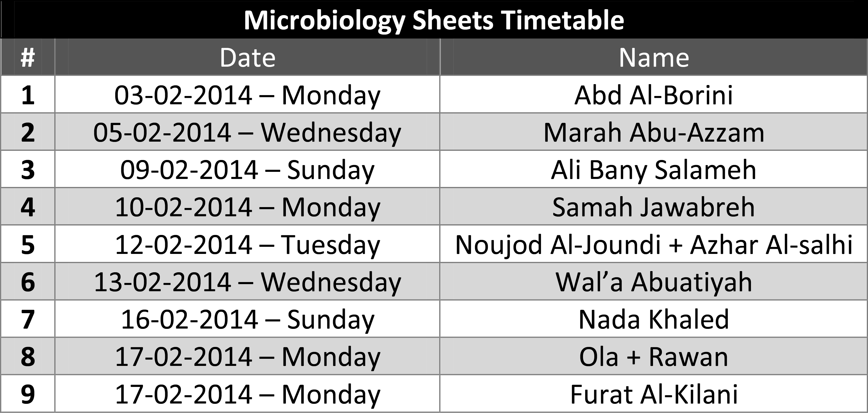Image resolution: width=868 pixels, height=413 pixels.
Task: Select the Ali Bany Salameh cell
Action: point(654,169)
